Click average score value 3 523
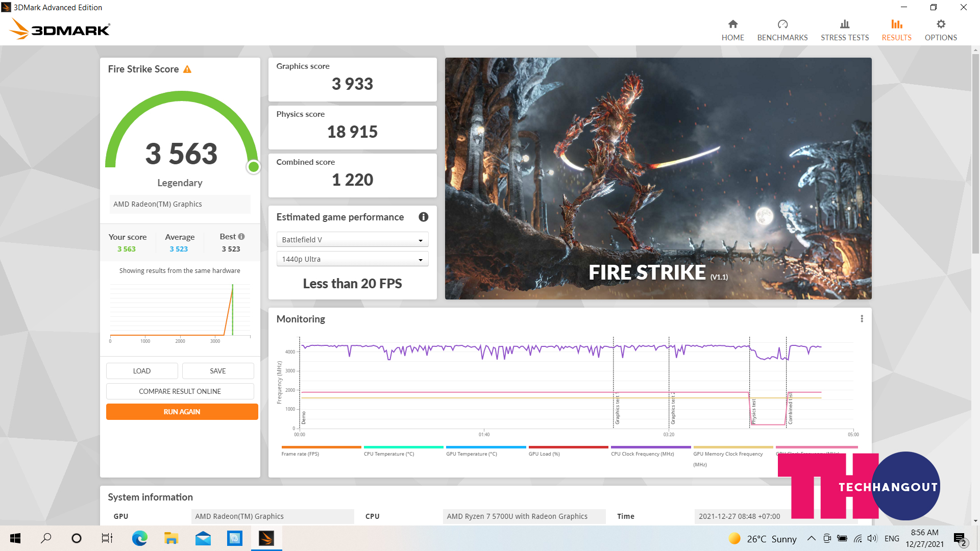The height and width of the screenshot is (551, 980). click(x=179, y=249)
